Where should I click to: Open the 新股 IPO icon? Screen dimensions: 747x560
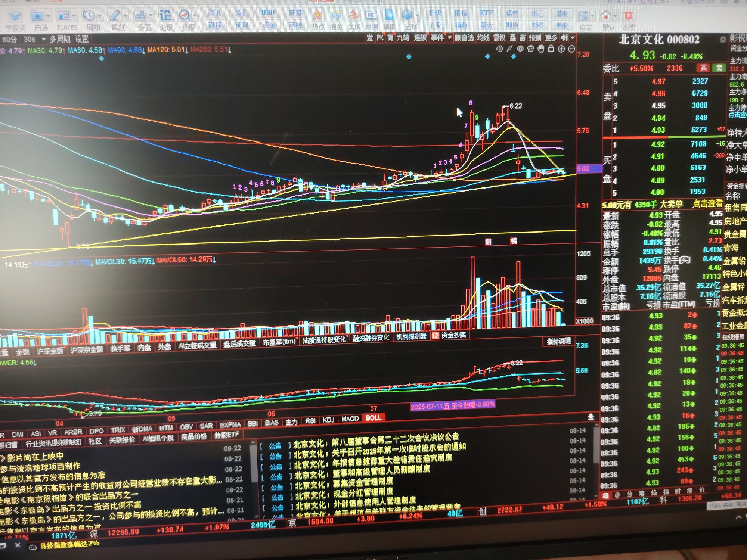[389, 15]
